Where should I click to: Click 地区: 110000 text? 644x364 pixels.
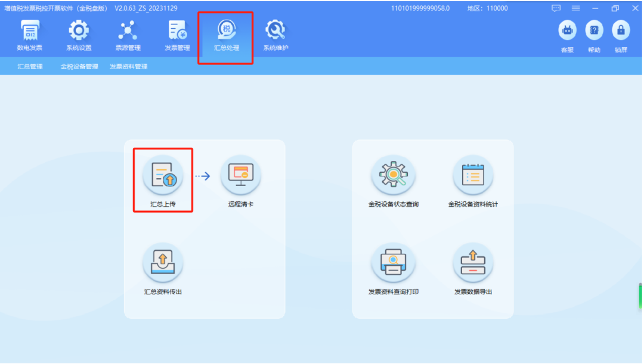[x=488, y=8]
